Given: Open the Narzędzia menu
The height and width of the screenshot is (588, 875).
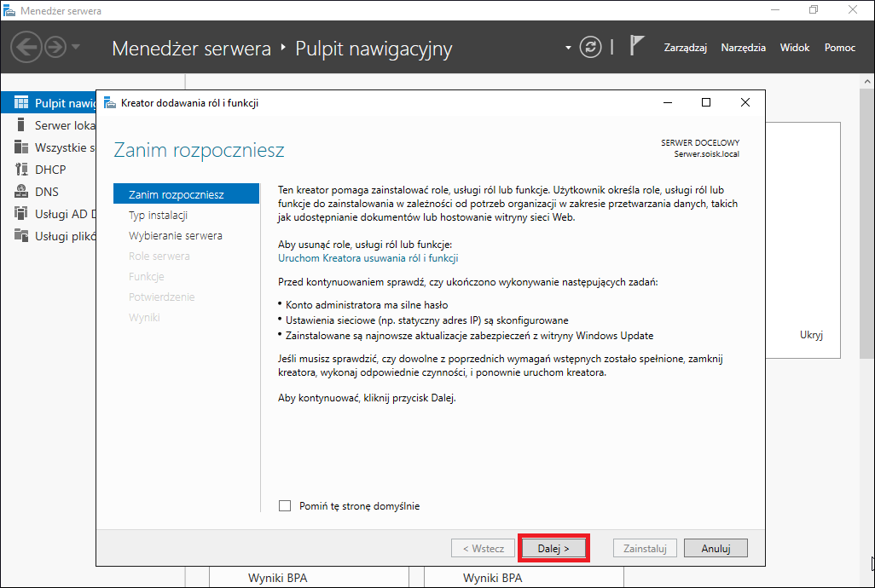Looking at the screenshot, I should click(x=744, y=48).
